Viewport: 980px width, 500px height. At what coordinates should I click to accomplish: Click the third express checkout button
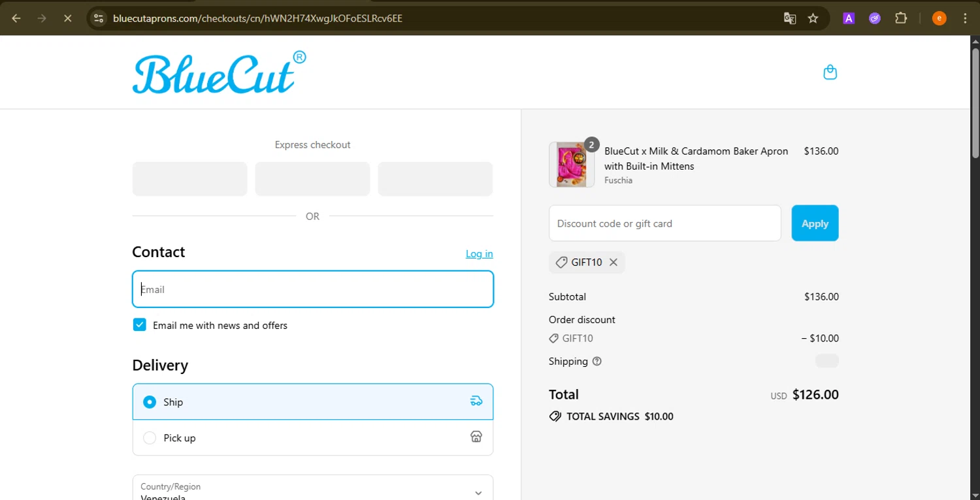point(435,179)
